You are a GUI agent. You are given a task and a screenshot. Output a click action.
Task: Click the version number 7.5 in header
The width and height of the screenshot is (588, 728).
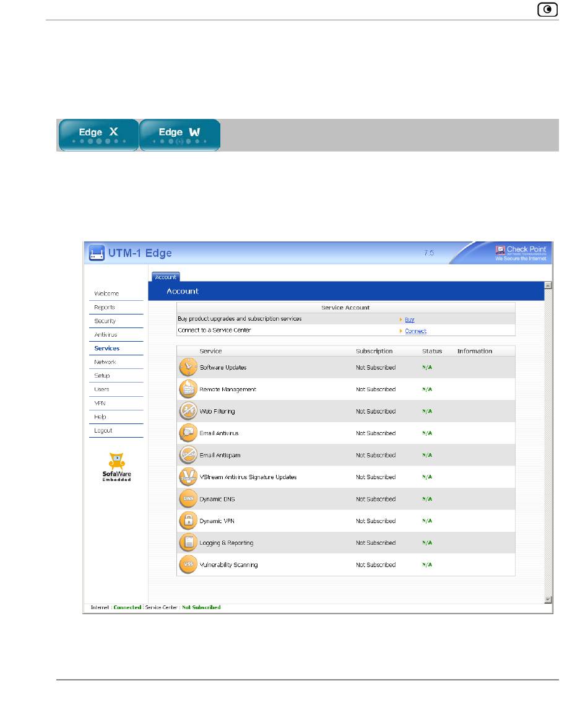[429, 253]
